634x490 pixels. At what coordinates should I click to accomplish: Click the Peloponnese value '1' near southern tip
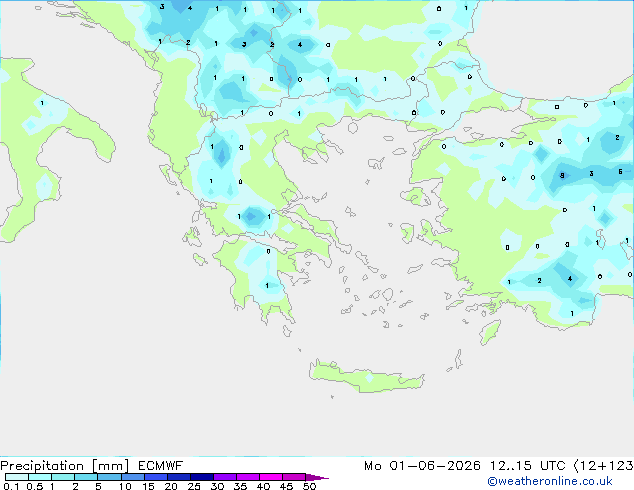pyautogui.click(x=267, y=285)
